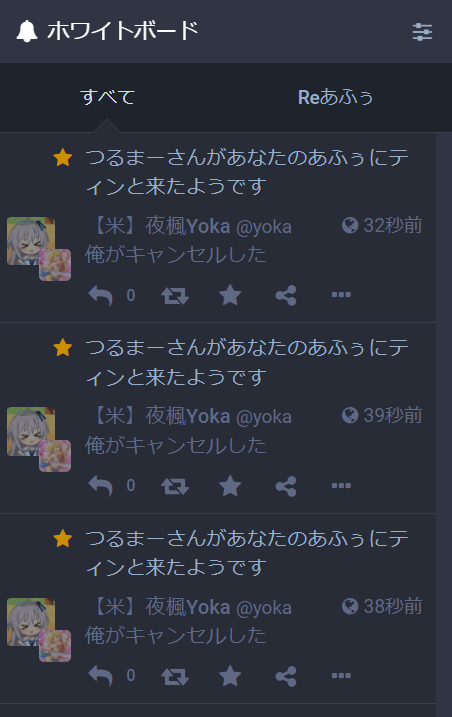Reply to the post from 32秒前
This screenshot has width=452, height=717.
pyautogui.click(x=100, y=295)
